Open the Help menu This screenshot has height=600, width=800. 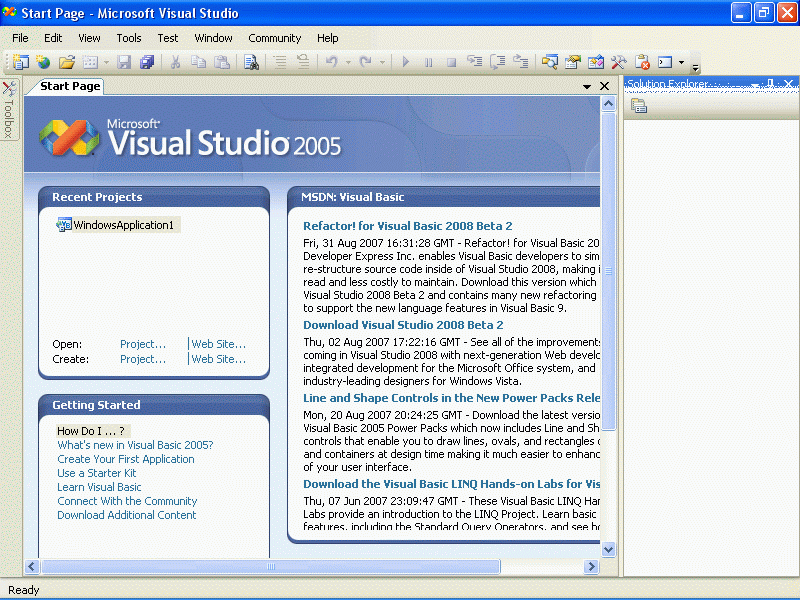tap(328, 38)
